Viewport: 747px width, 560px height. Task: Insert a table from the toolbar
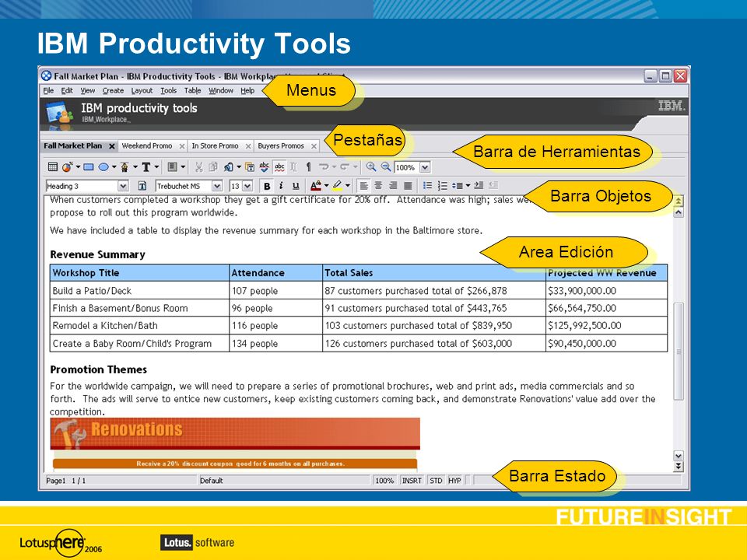click(x=53, y=167)
